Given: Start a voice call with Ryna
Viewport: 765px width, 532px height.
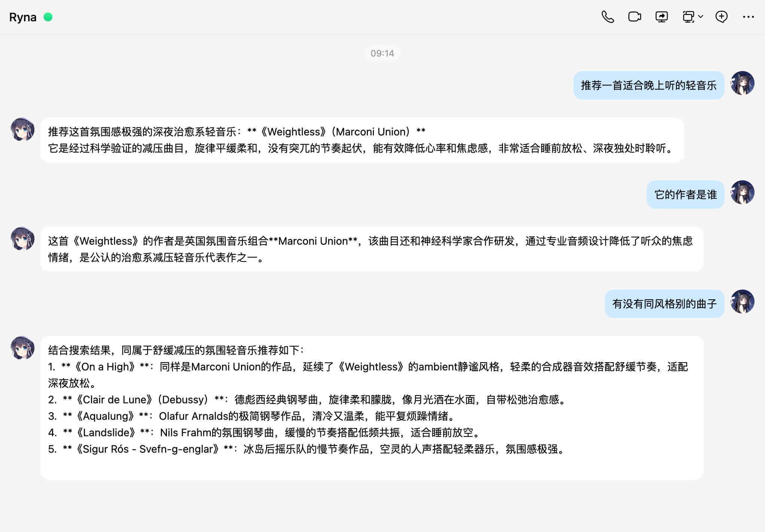Looking at the screenshot, I should pyautogui.click(x=607, y=17).
